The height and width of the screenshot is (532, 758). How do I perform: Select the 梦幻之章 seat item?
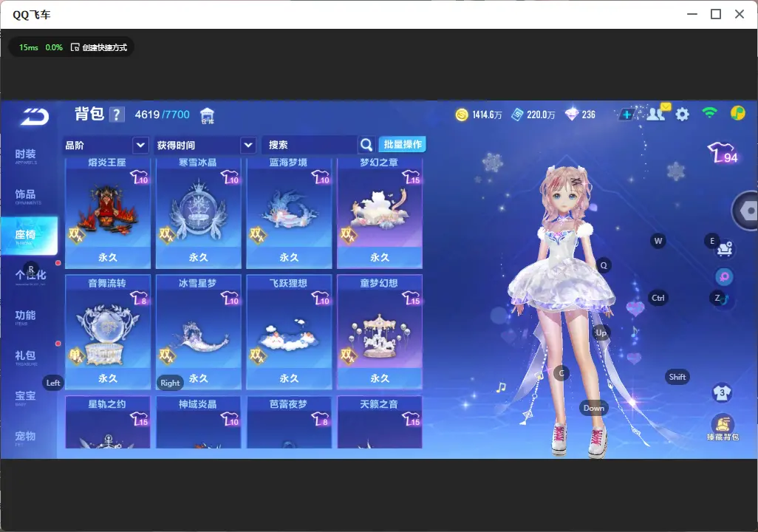tap(380, 213)
